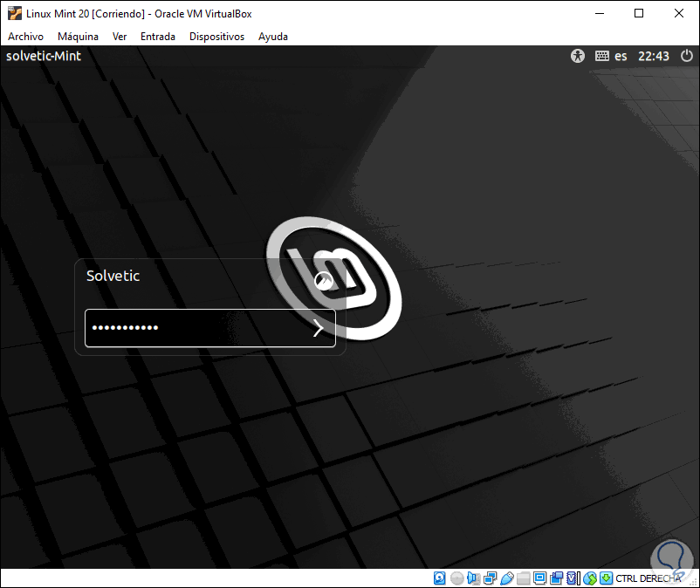Image resolution: width=700 pixels, height=588 pixels.
Task: Click the solvetic-Mint hostname label
Action: (x=44, y=56)
